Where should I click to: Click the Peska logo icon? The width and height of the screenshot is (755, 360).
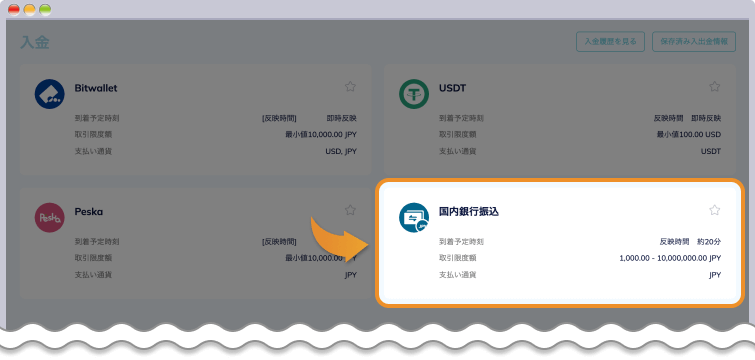50,218
